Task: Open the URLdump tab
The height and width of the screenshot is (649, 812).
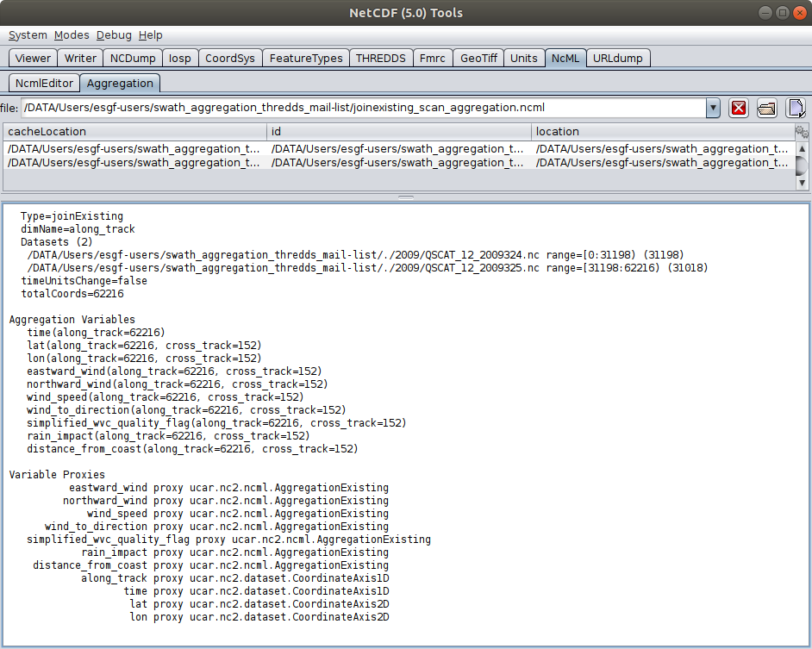Action: (619, 58)
